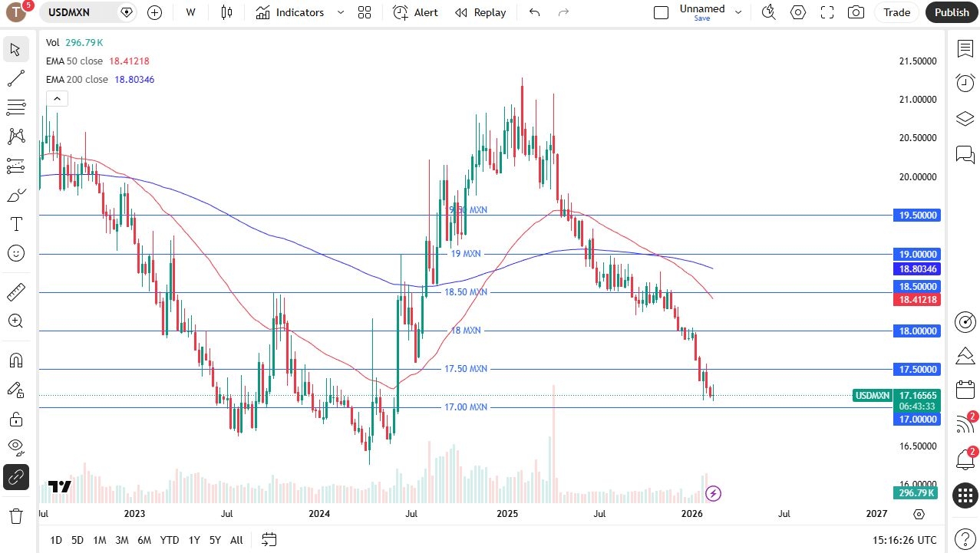The height and width of the screenshot is (553, 980).
Task: Click the Publish button
Action: point(952,12)
